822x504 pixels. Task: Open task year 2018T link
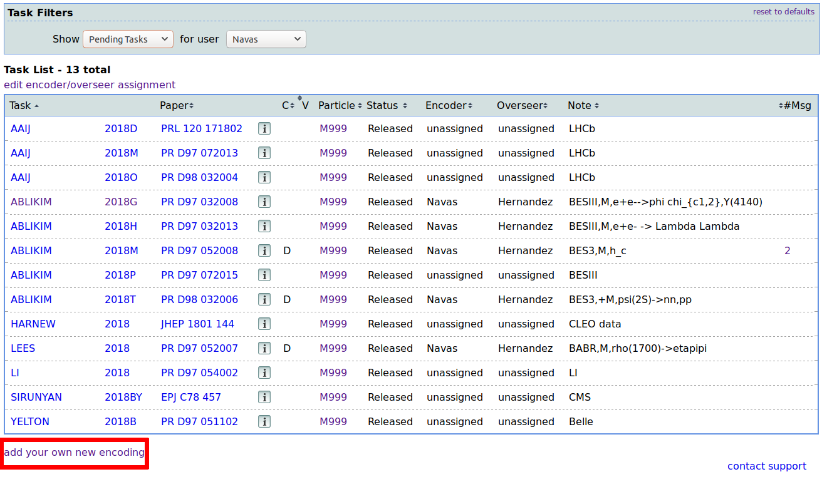(x=120, y=299)
